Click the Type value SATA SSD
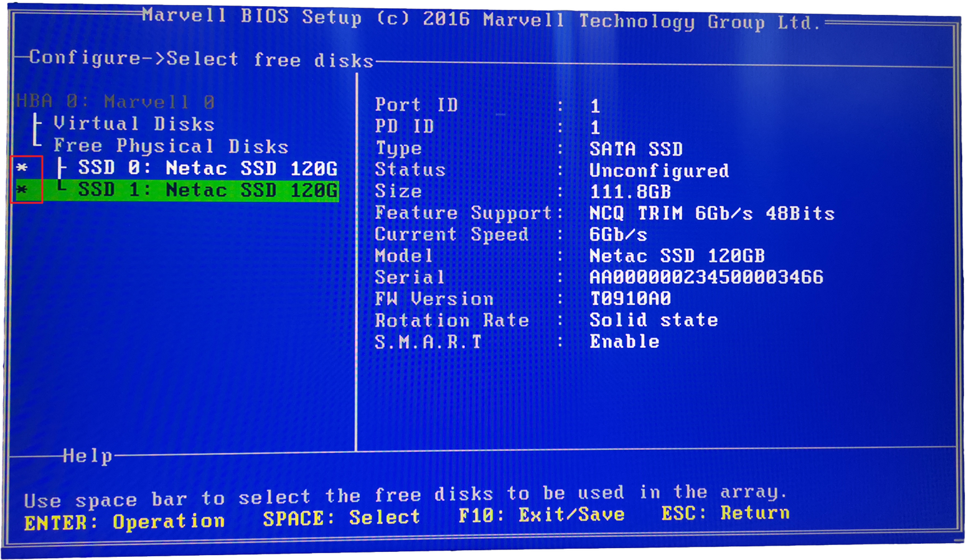Screen dimensions: 966x560 tap(636, 149)
